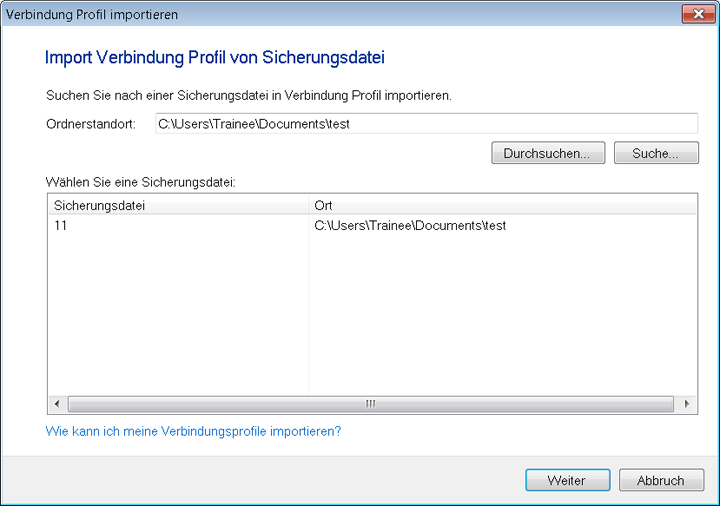Click the Durchsuchen... button
The image size is (720, 506).
(x=548, y=153)
